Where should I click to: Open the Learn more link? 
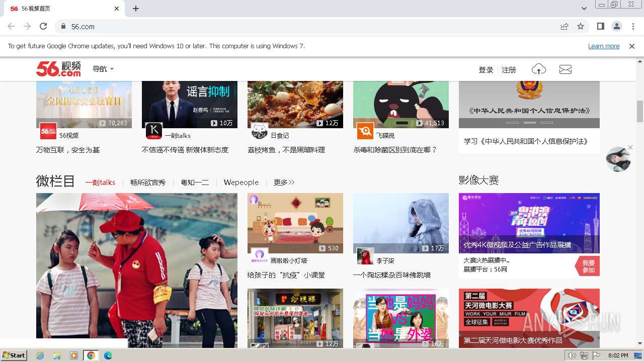[x=604, y=46]
